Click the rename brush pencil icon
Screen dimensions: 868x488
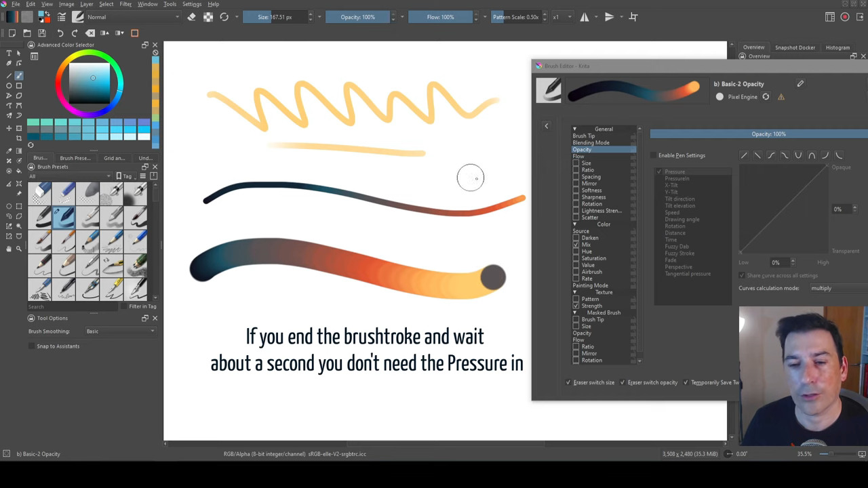click(x=800, y=84)
